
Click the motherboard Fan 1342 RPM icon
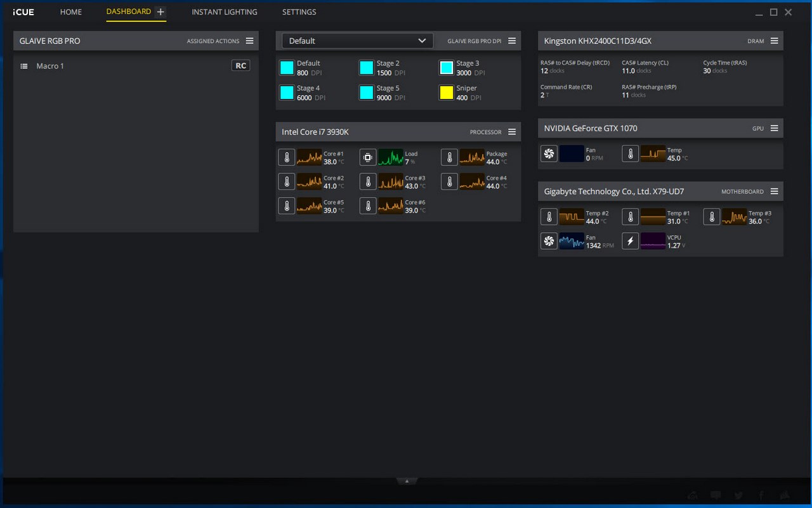549,241
